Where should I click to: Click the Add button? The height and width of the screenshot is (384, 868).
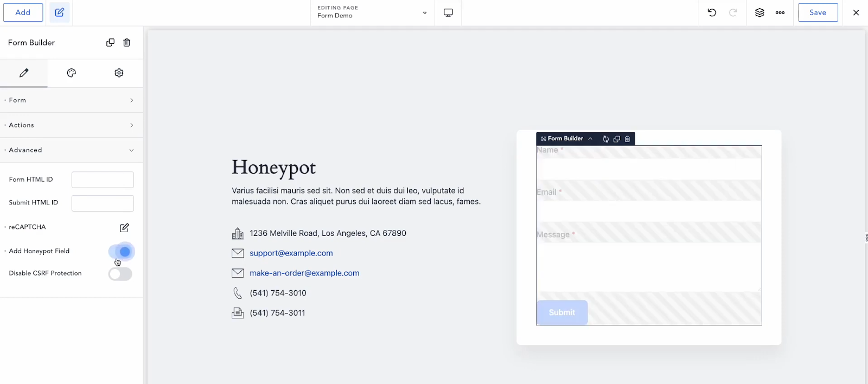tap(23, 12)
